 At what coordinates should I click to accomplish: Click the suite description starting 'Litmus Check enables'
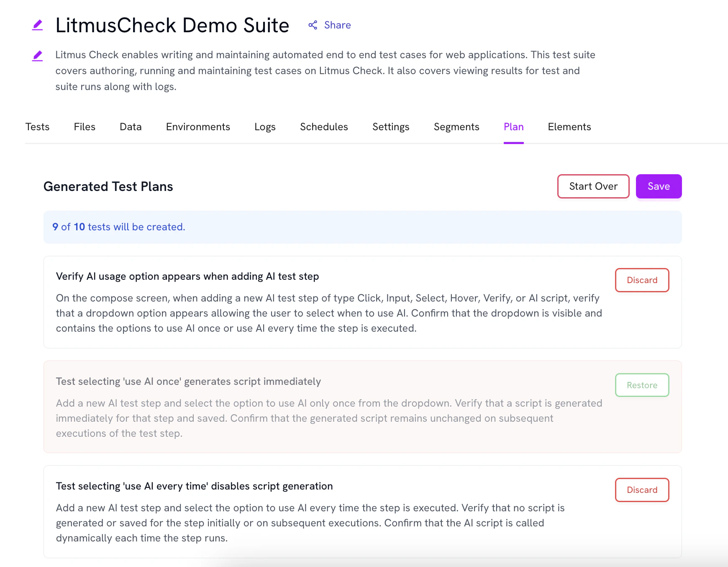(326, 71)
